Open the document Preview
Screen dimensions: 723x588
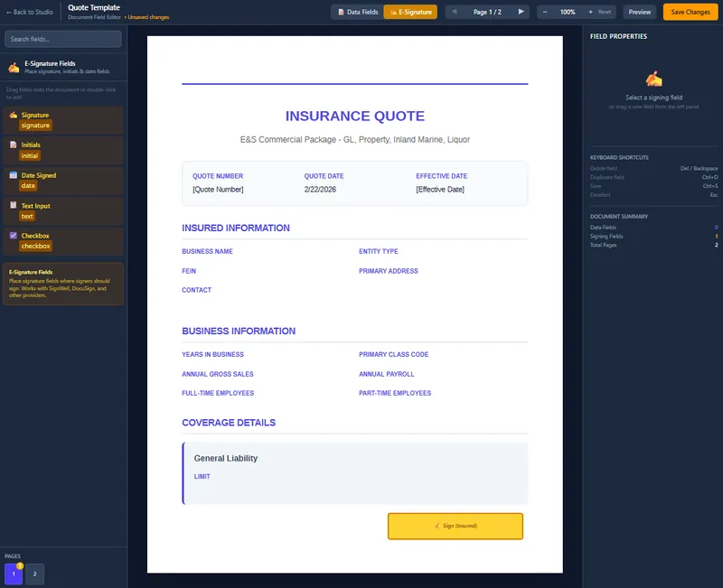tap(640, 12)
